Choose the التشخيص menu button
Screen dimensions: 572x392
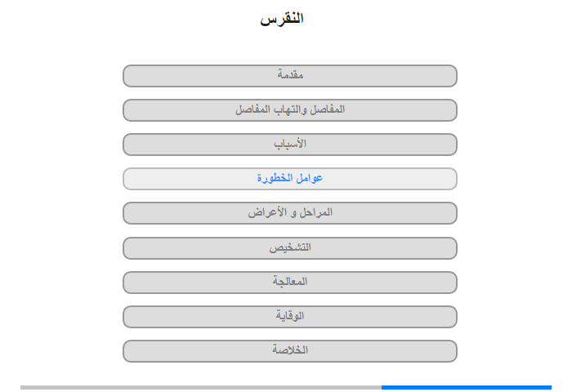[x=289, y=248]
